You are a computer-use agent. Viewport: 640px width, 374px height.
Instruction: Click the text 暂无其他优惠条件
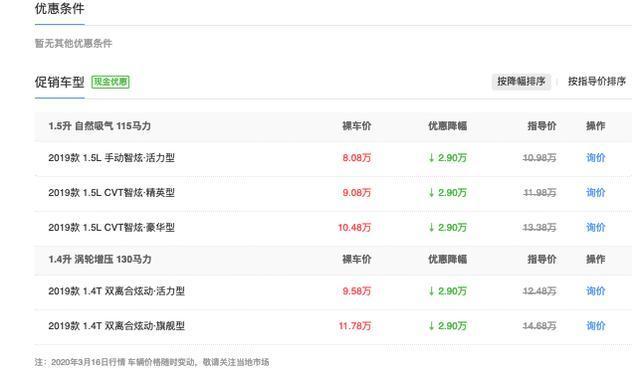[x=73, y=43]
